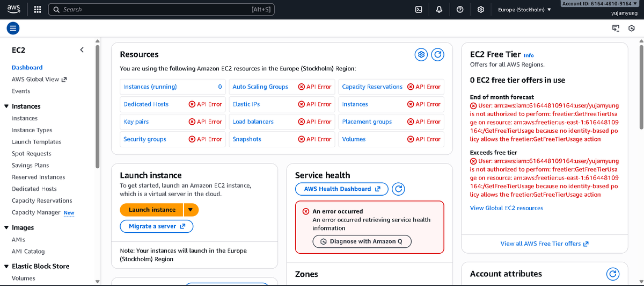Click the external link icon beside AWS Global View
The image size is (644, 286).
(x=64, y=80)
